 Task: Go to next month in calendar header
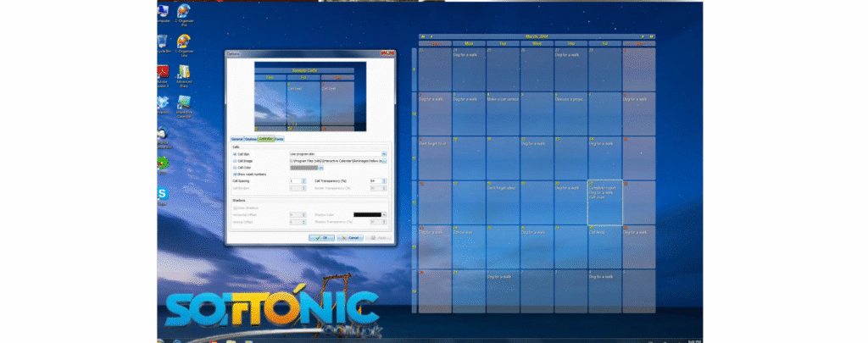(643, 36)
